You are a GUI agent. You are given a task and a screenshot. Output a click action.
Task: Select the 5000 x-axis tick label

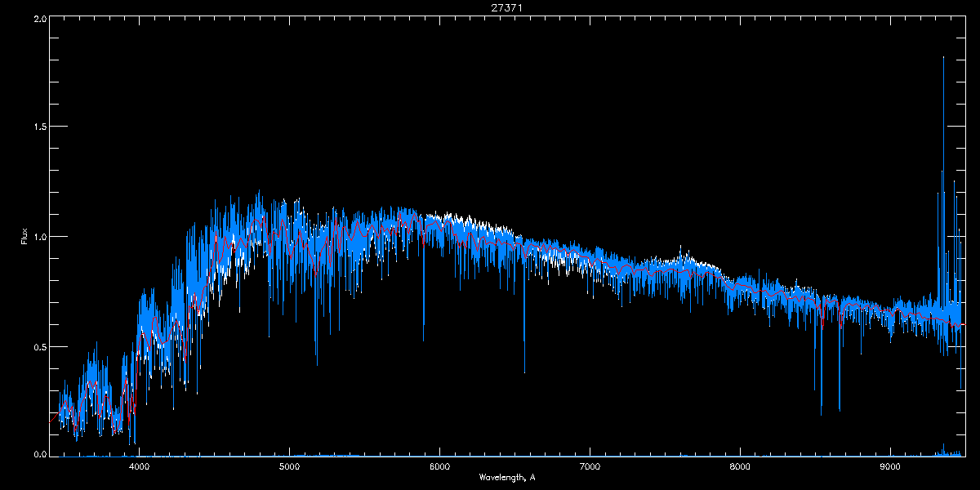[289, 466]
